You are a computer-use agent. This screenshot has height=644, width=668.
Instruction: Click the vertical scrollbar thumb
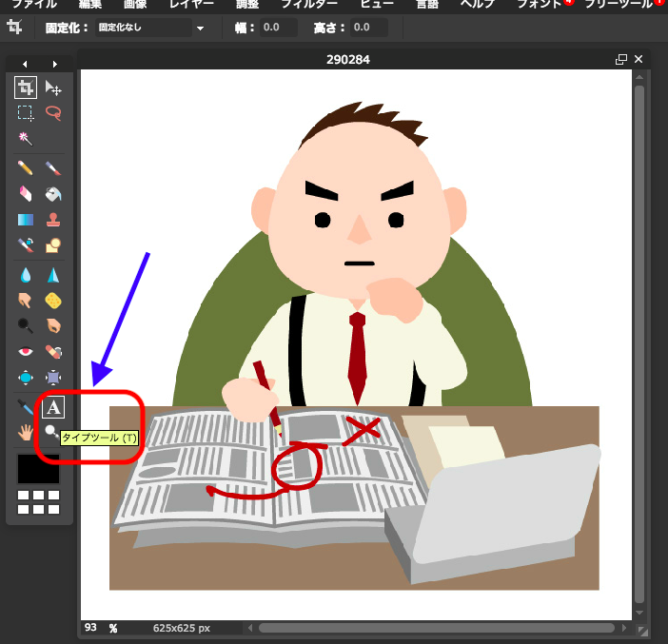point(639,344)
